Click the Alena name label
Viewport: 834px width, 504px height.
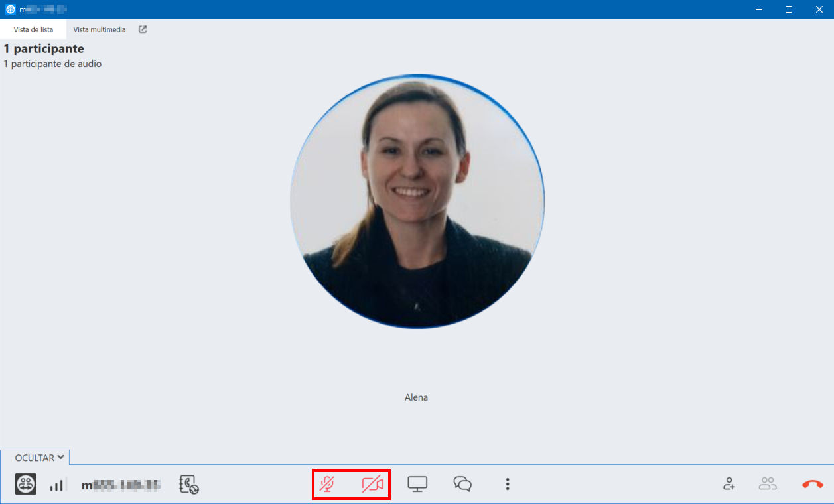(416, 397)
